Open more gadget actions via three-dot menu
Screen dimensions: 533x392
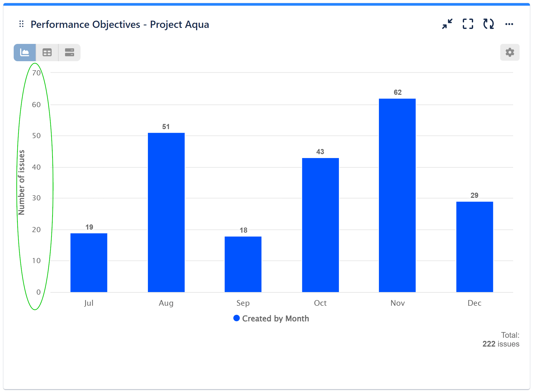(x=509, y=24)
